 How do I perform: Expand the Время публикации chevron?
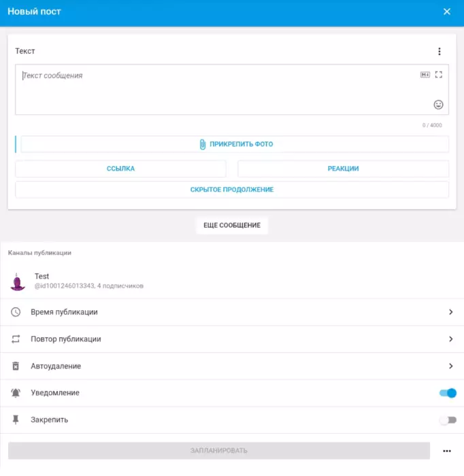451,312
